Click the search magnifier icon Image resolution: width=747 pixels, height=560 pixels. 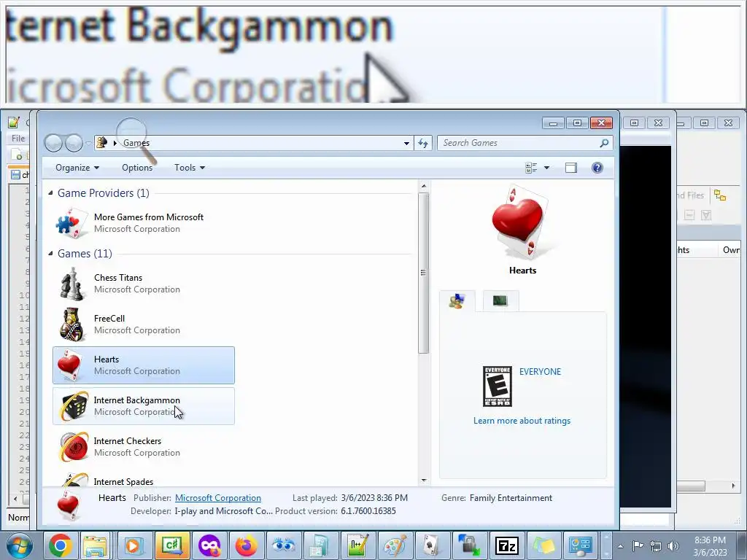(604, 143)
